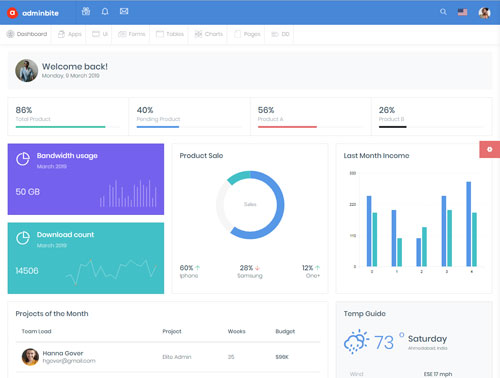This screenshot has height=378, width=500.
Task: Expand the Forms menu
Action: (x=132, y=34)
